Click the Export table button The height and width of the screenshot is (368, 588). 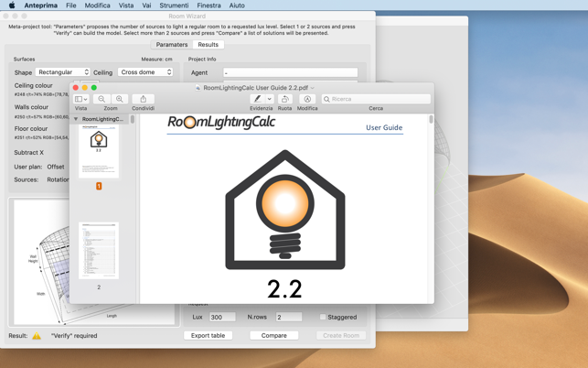coord(208,335)
